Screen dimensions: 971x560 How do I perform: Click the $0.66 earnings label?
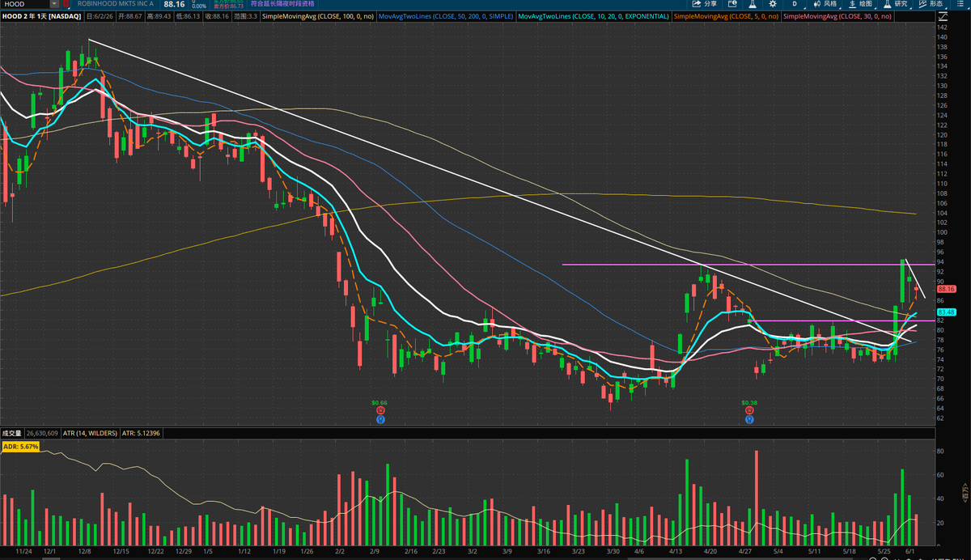379,402
